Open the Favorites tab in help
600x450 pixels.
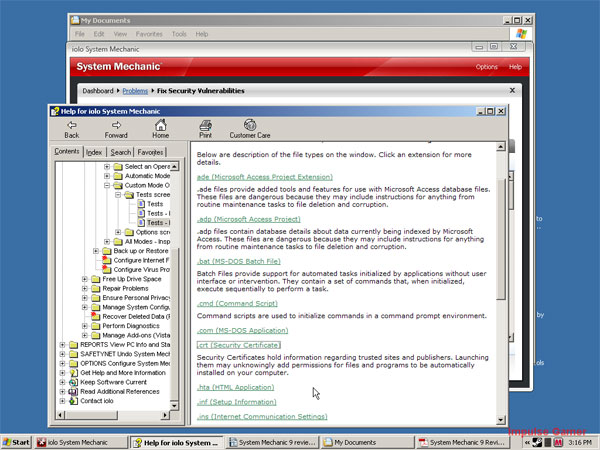tap(151, 152)
